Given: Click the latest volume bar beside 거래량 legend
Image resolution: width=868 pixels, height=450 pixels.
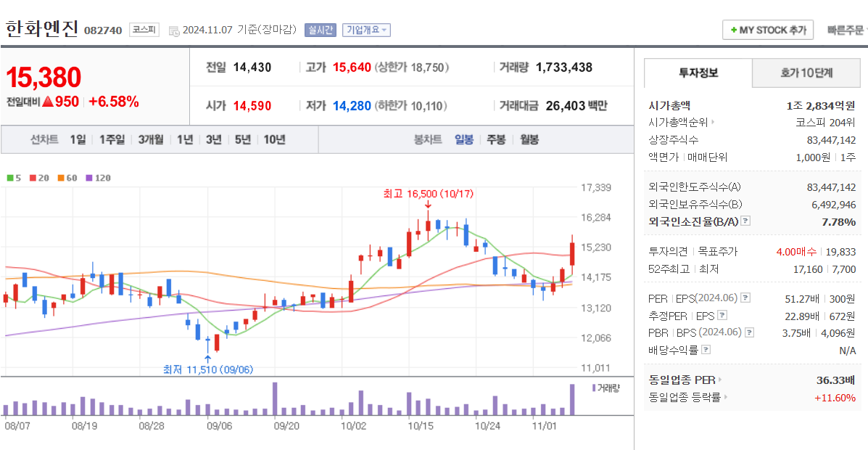Looking at the screenshot, I should 572,400.
